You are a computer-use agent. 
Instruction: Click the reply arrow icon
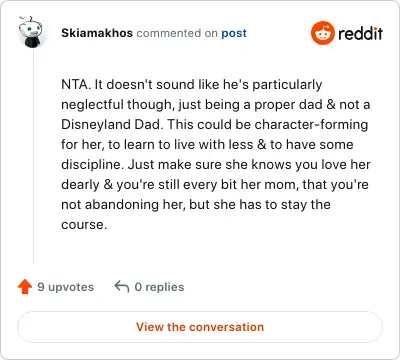point(122,286)
